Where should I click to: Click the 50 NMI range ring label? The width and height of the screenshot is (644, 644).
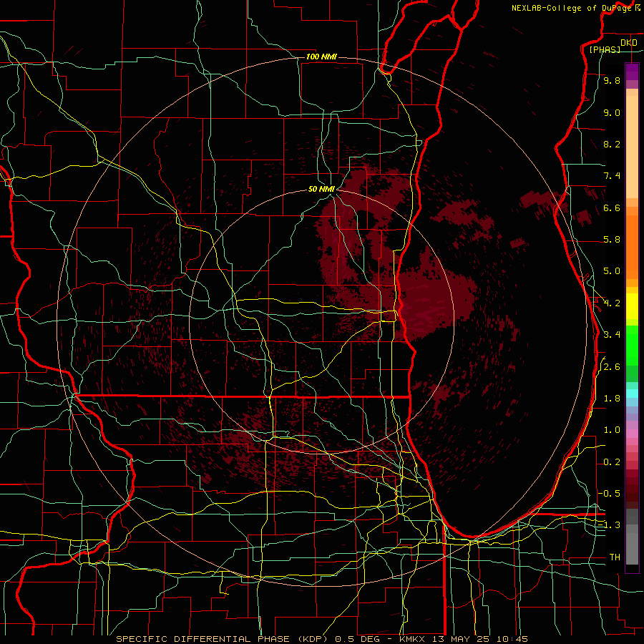click(x=321, y=189)
